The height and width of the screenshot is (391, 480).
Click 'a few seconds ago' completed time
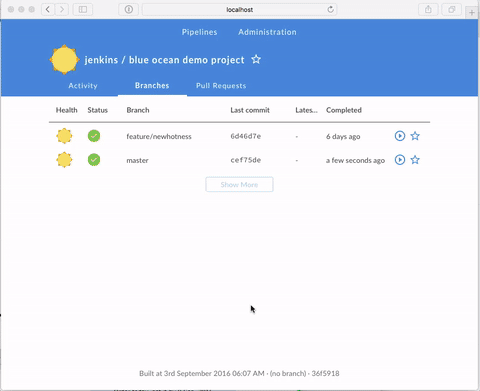pos(355,160)
